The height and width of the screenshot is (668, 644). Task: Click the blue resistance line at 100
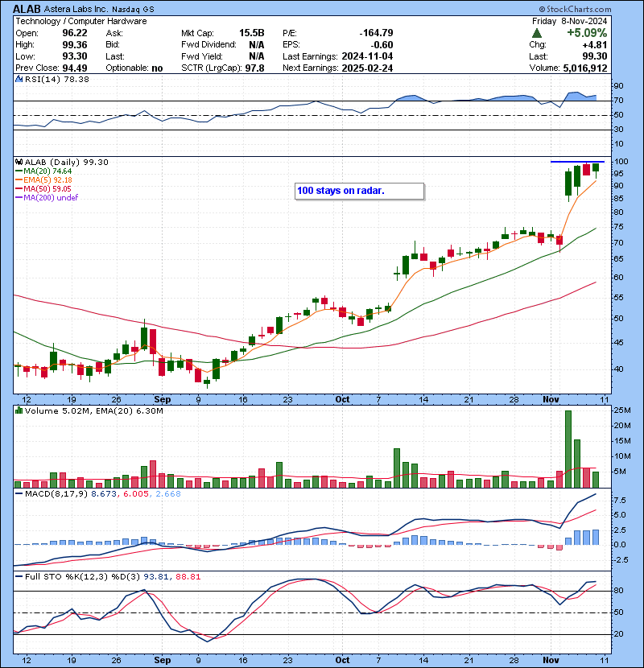click(x=577, y=162)
